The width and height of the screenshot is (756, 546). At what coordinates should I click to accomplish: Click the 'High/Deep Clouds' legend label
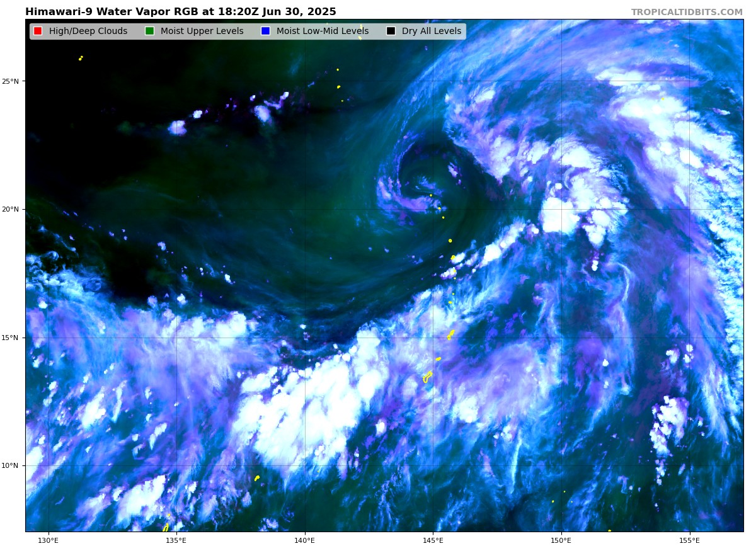coord(88,31)
